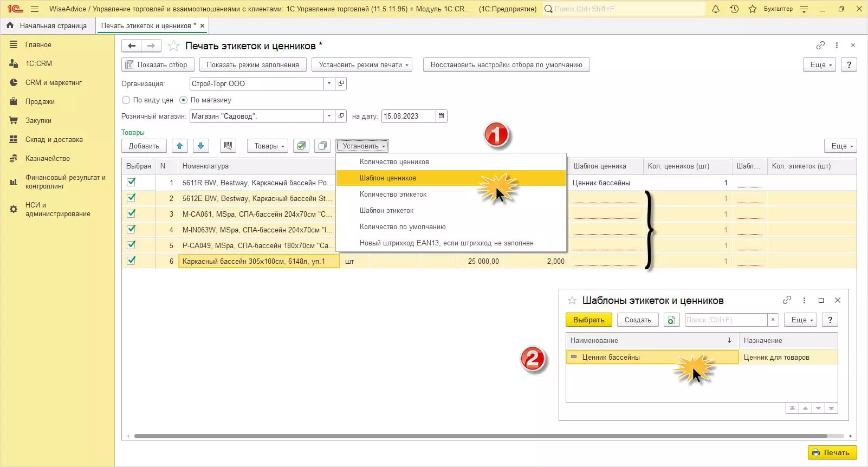
Task: Click the calendar icon beside the date field
Action: tap(441, 116)
